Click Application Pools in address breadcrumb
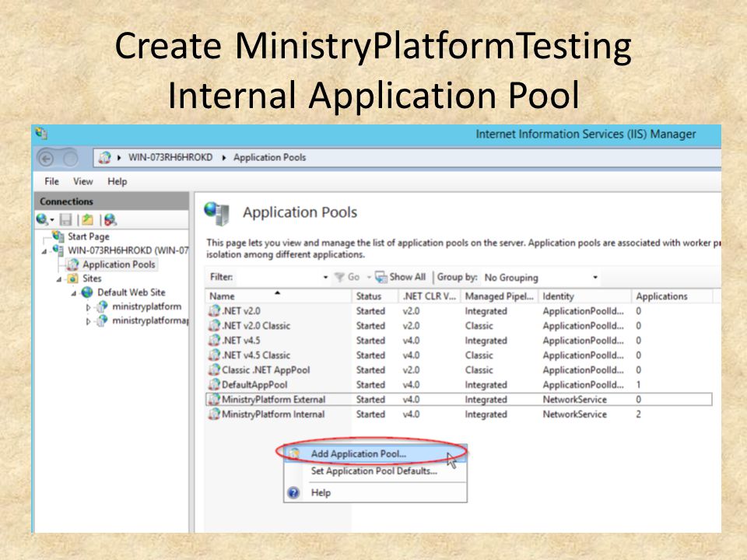This screenshot has width=747, height=560. 270,158
